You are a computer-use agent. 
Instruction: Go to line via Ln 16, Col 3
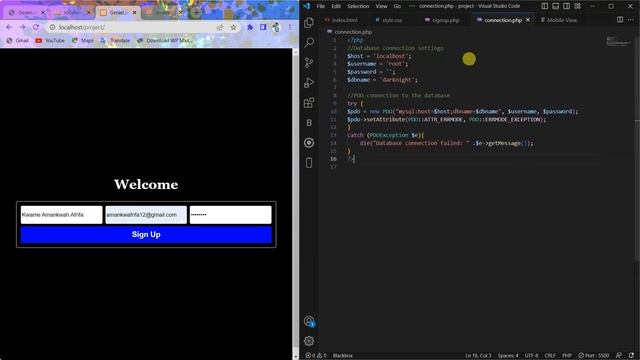478,356
